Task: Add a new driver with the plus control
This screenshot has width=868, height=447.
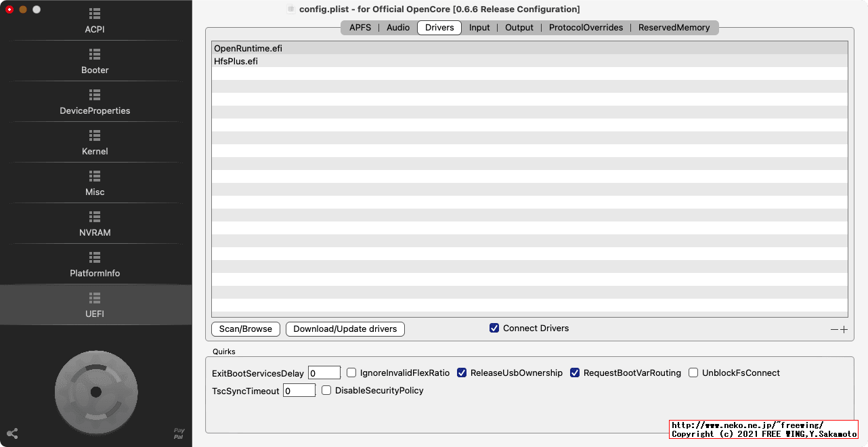Action: click(844, 329)
